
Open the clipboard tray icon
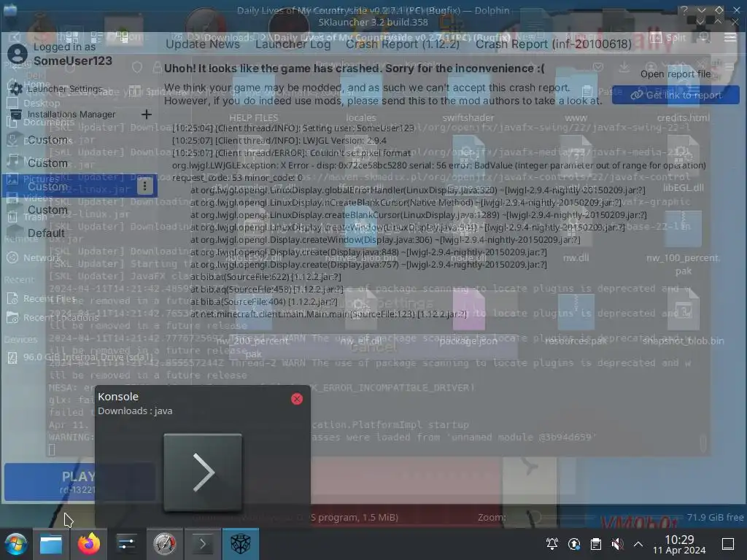pos(595,544)
